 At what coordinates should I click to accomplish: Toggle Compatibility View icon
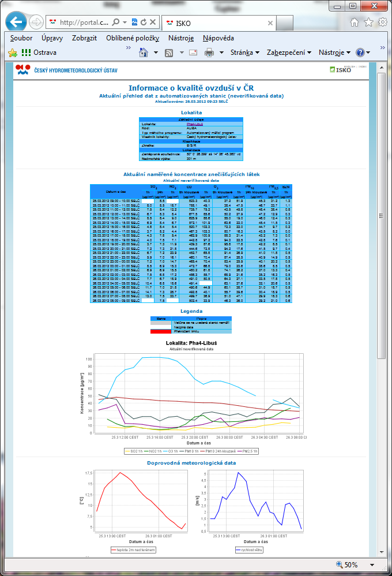click(134, 22)
